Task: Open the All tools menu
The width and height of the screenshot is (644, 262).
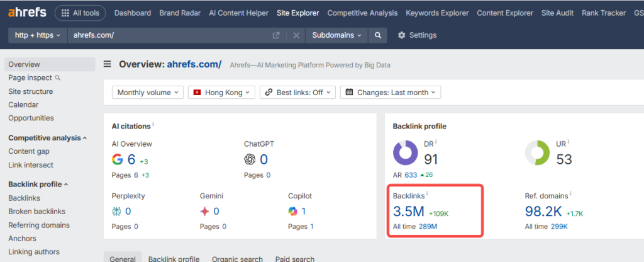Action: click(x=80, y=13)
